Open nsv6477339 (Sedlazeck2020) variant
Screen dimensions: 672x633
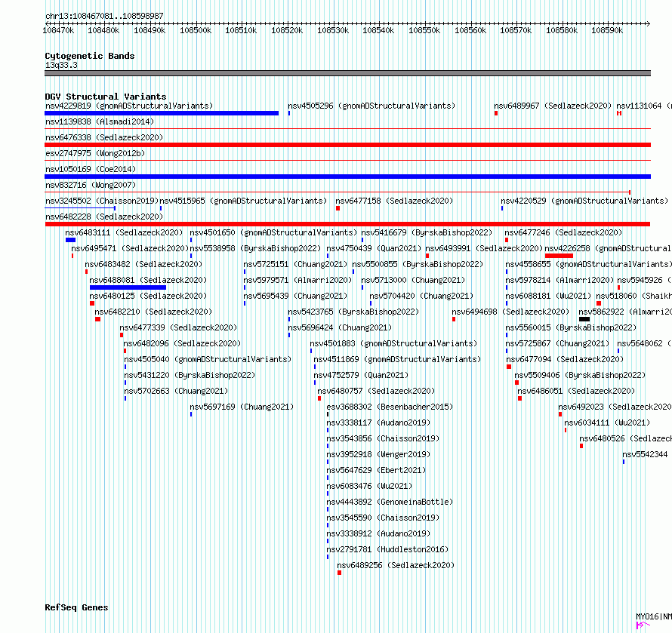[x=178, y=327]
